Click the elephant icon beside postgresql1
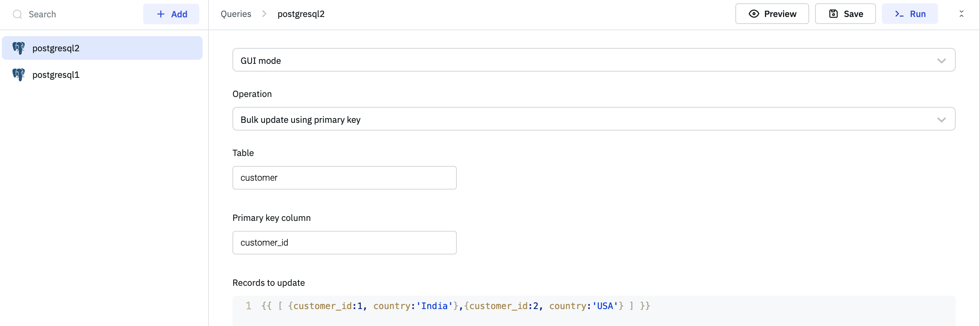The image size is (980, 326). (18, 74)
